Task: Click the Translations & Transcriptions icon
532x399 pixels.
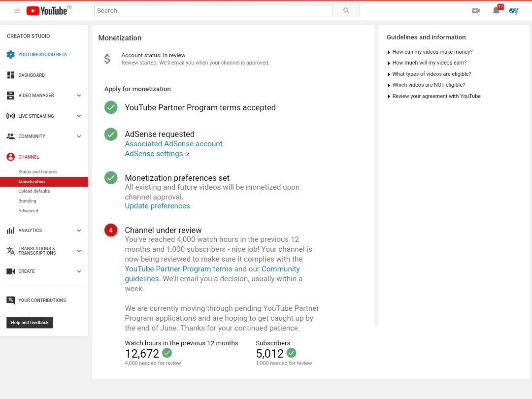Action: point(10,251)
